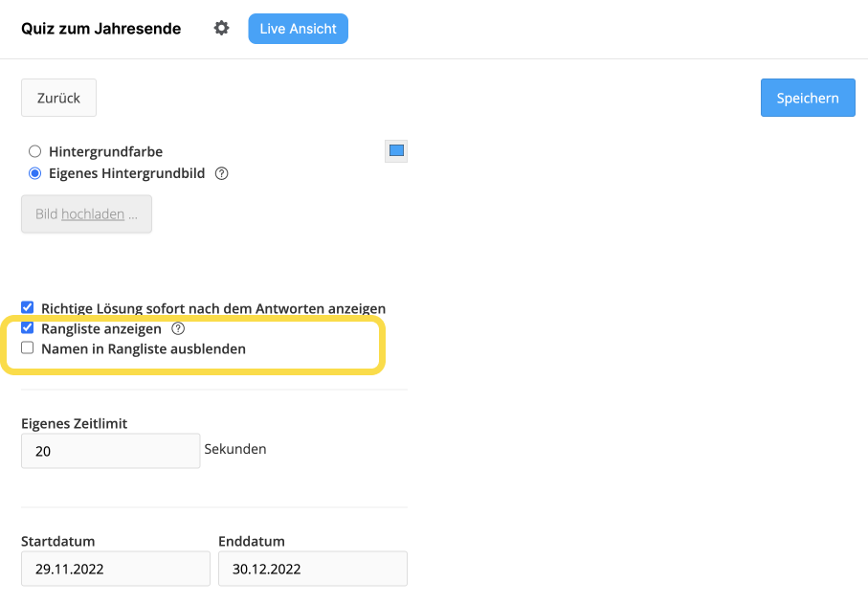
Task: Save changes with the Speichern button
Action: pyautogui.click(x=808, y=98)
